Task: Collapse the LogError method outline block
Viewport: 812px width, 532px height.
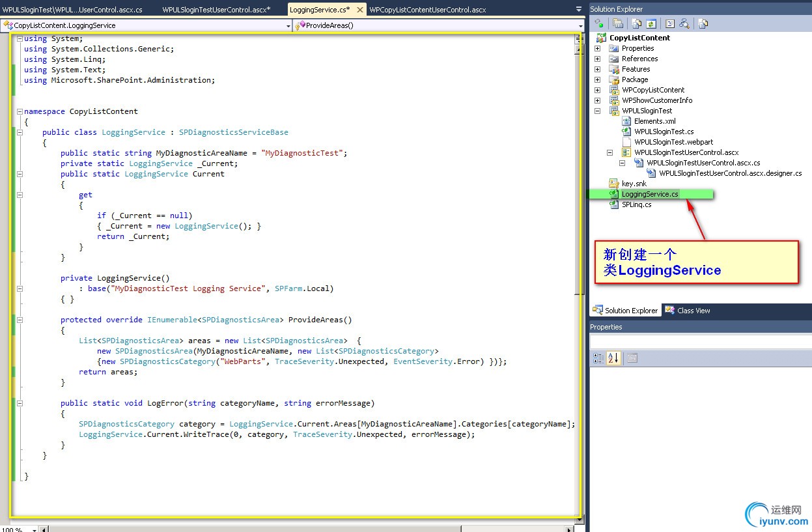Action: [x=20, y=403]
